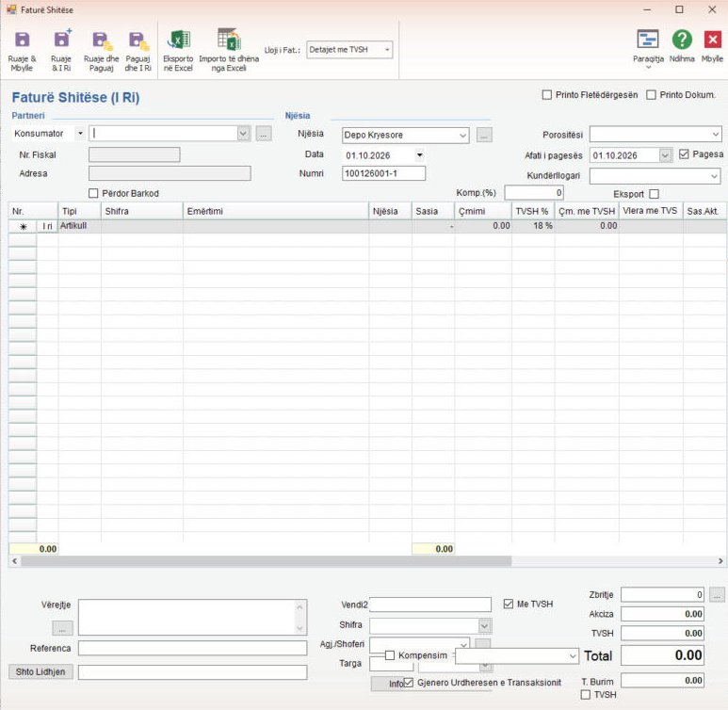
Task: Open Ndihma help icon
Action: coord(682,40)
